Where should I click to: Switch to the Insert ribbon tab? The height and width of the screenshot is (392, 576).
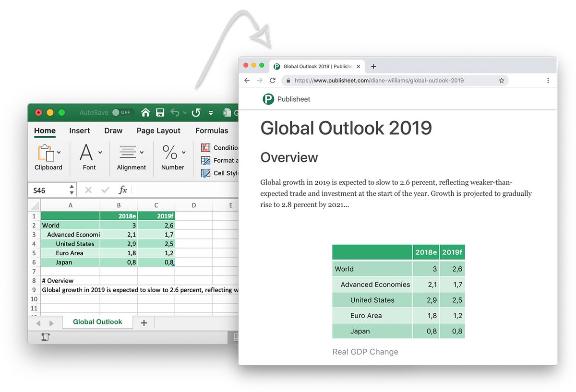click(79, 131)
